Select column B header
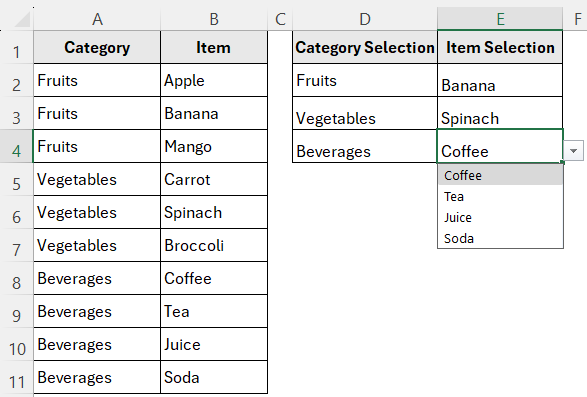The width and height of the screenshot is (587, 397). click(214, 19)
